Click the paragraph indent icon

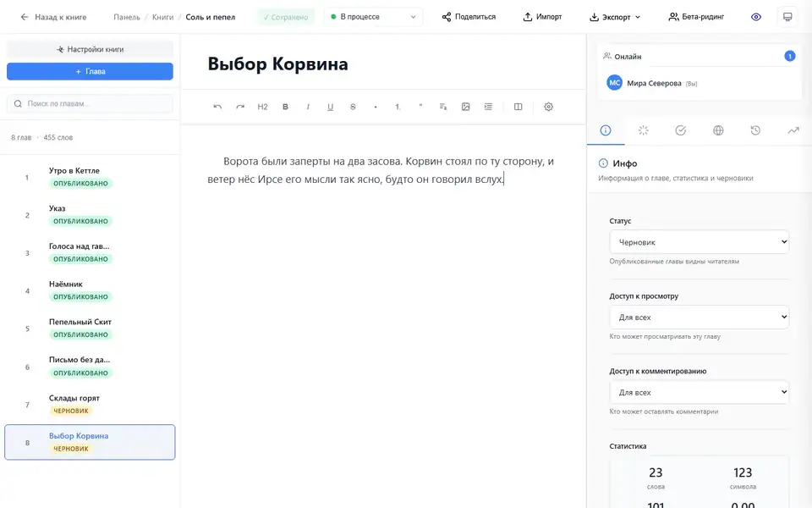[488, 107]
